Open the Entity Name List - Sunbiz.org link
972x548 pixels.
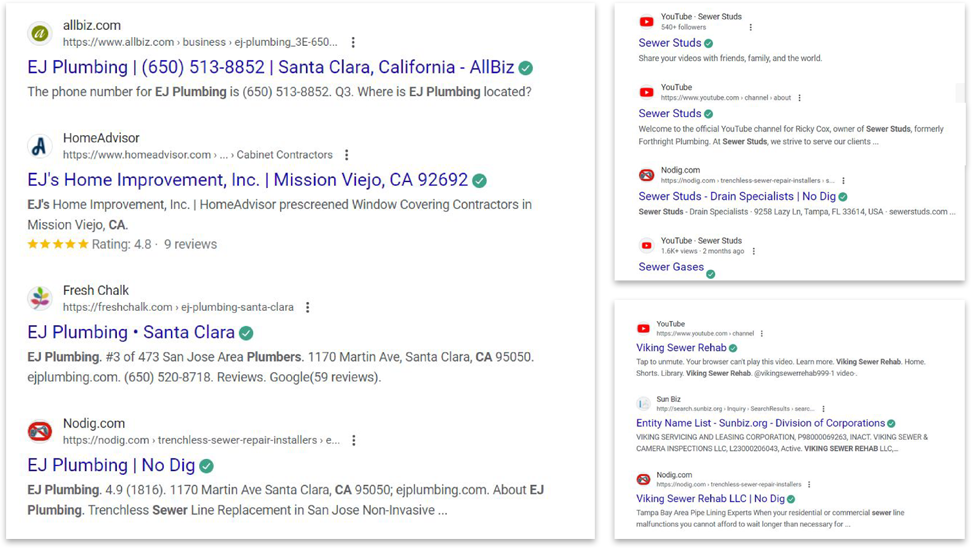click(761, 423)
